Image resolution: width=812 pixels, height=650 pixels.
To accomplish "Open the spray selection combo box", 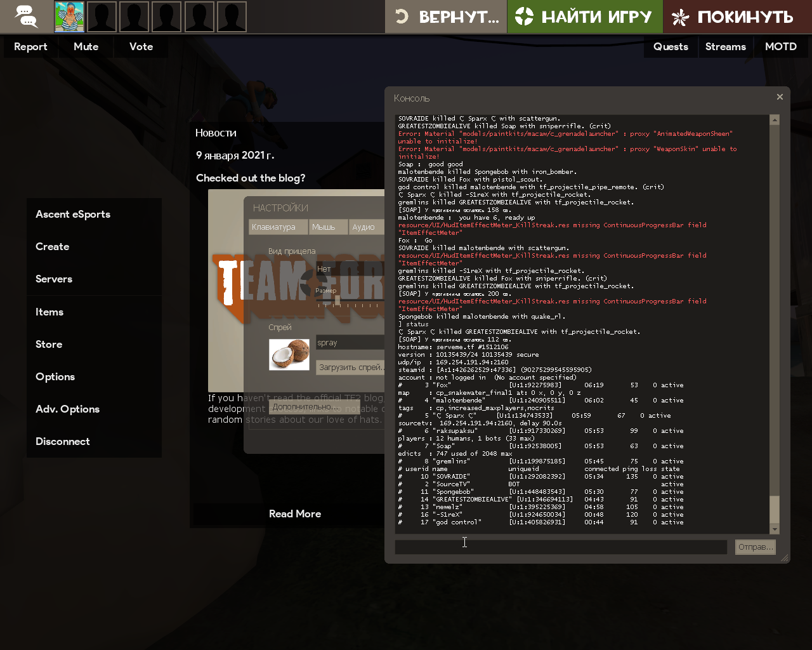I will pyautogui.click(x=350, y=343).
